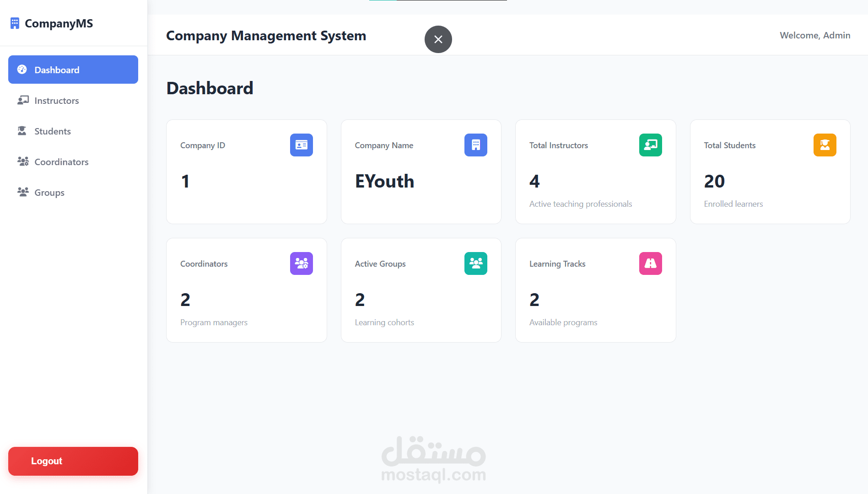
Task: Click the Active Groups label
Action: coord(380,263)
